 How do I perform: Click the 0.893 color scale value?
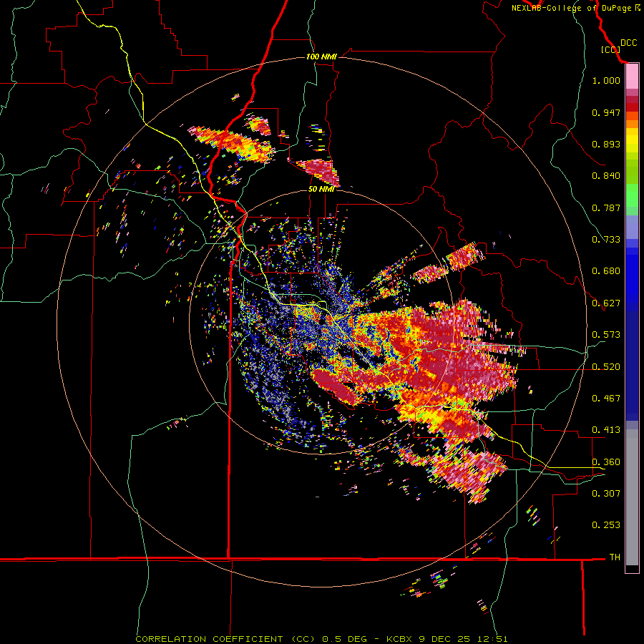606,144
